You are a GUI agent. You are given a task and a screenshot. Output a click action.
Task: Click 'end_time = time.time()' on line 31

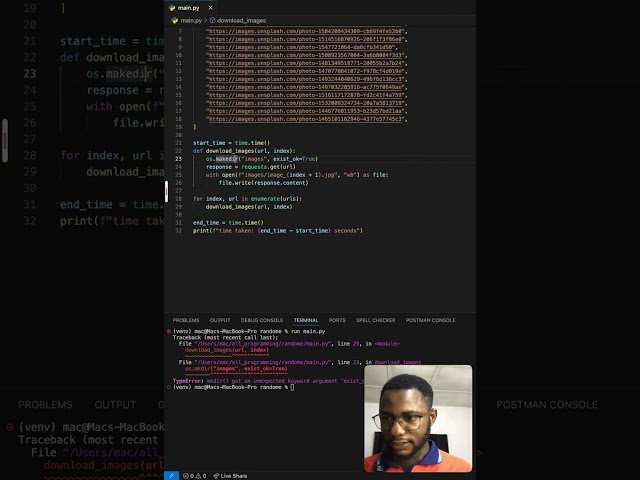(228, 222)
